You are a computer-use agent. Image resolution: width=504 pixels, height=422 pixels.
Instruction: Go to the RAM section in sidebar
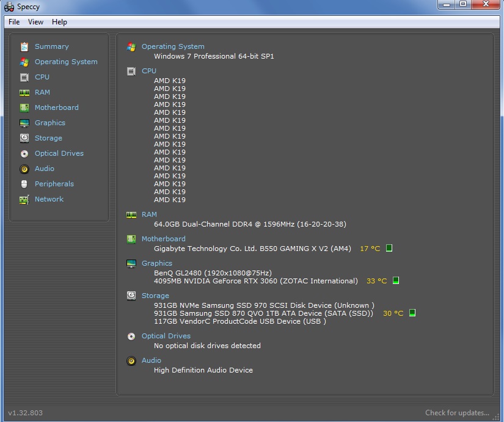coord(42,92)
